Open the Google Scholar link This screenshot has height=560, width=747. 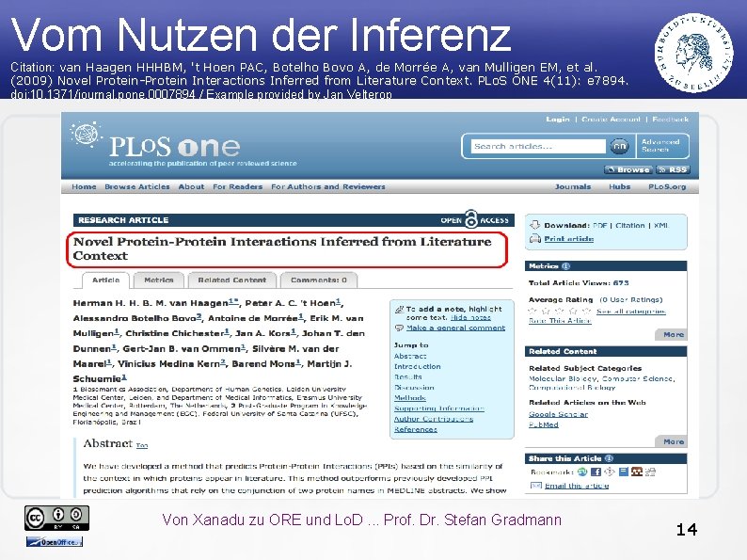558,414
